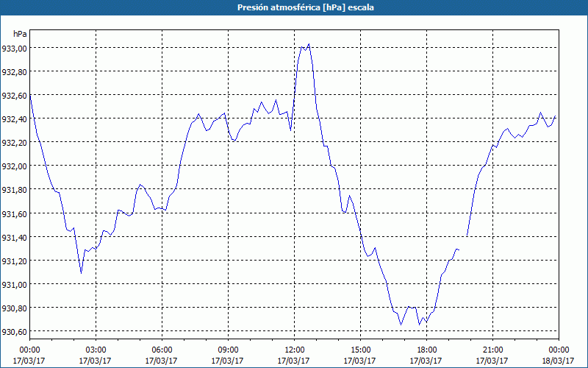Click the 18/03/17 date label
The width and height of the screenshot is (588, 368).
[x=559, y=361]
